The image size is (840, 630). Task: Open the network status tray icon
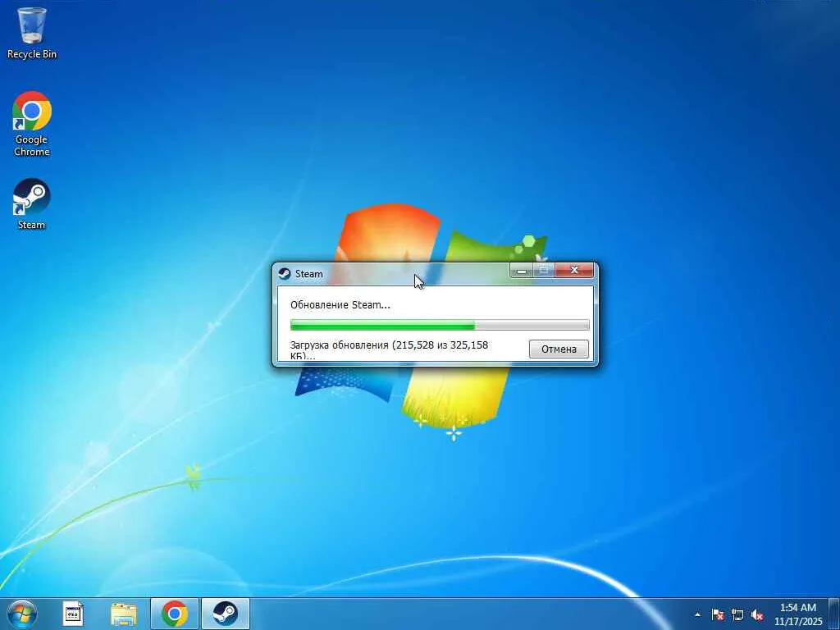coord(737,614)
